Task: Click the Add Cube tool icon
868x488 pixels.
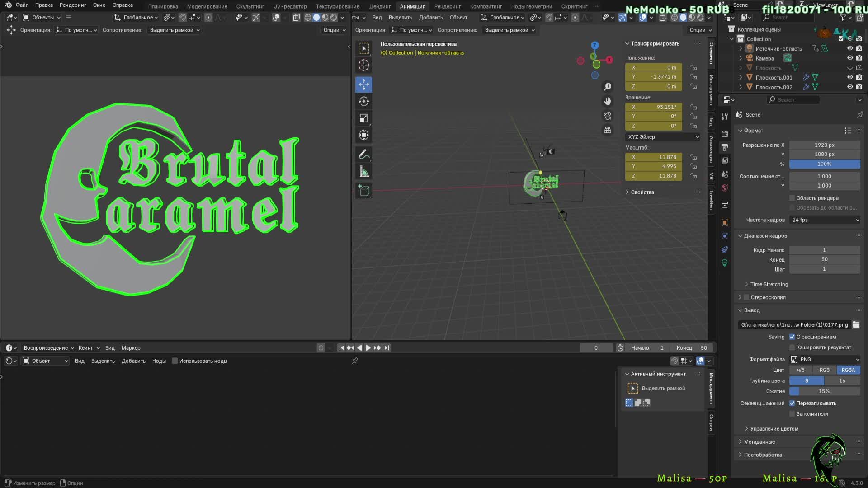Action: pos(364,191)
